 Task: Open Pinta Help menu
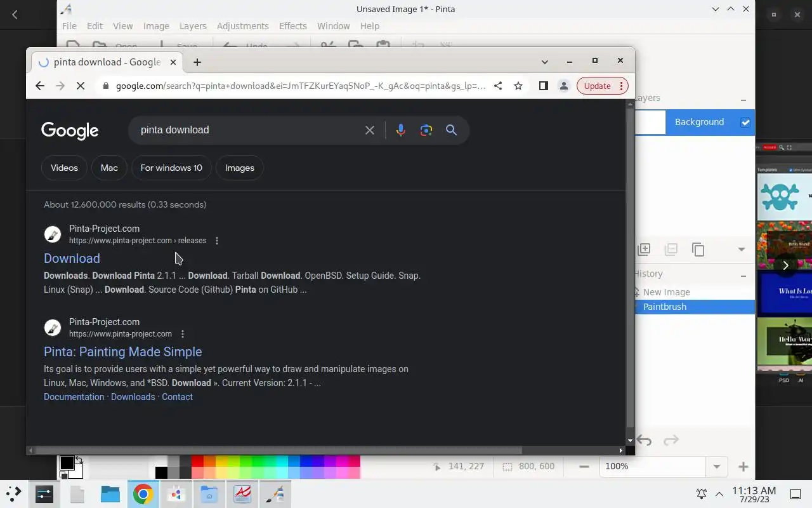coord(370,26)
